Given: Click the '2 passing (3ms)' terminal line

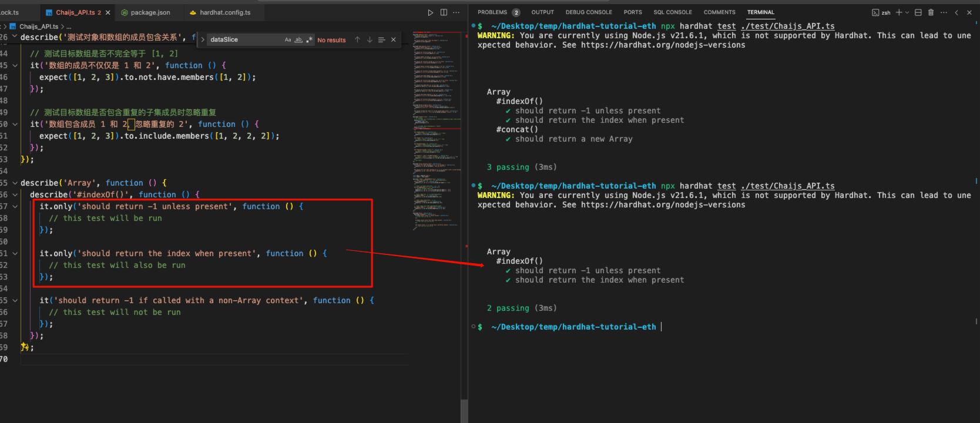Looking at the screenshot, I should point(522,308).
